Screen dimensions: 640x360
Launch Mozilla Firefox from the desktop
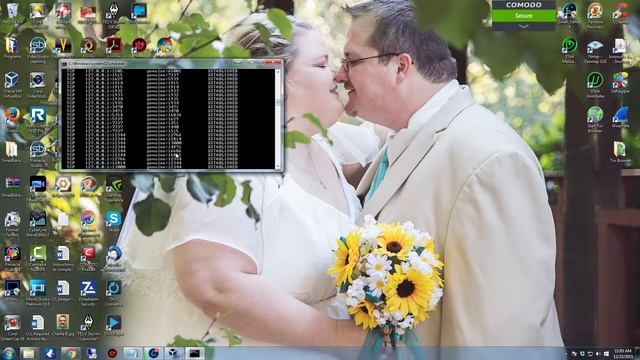(12, 116)
